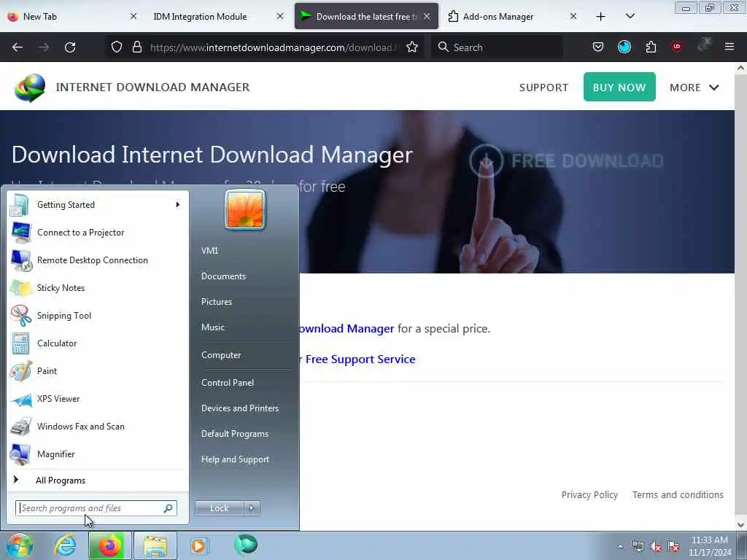Screen dimensions: 747x560
Task: Click the IDM logo on website
Action: coord(30,87)
